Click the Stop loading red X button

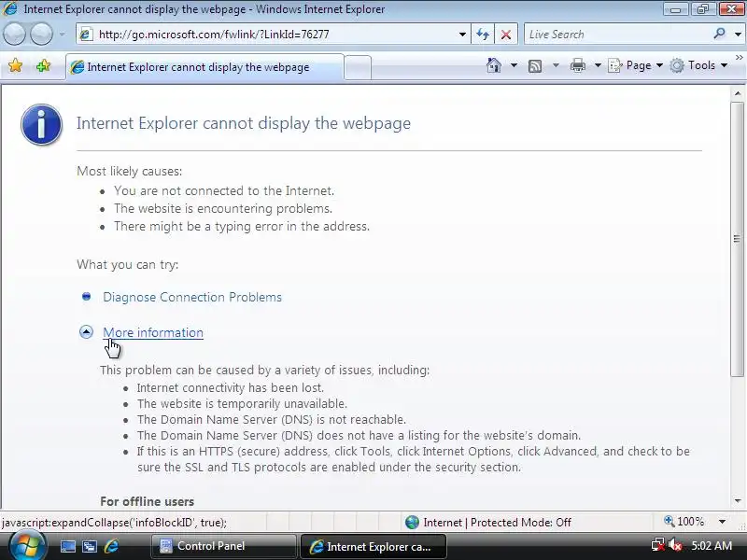506,35
